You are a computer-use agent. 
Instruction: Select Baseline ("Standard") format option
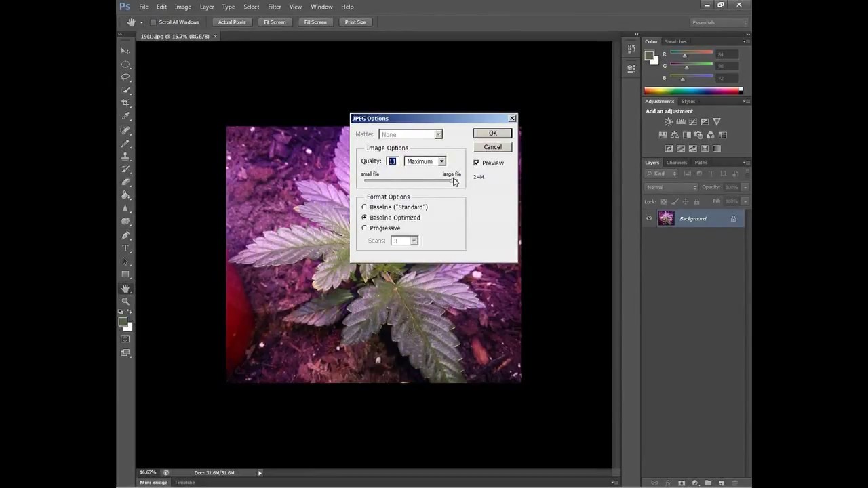point(364,207)
